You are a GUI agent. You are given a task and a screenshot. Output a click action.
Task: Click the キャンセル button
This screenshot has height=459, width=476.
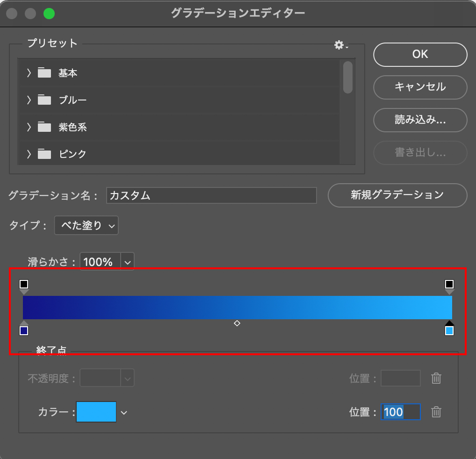point(420,87)
